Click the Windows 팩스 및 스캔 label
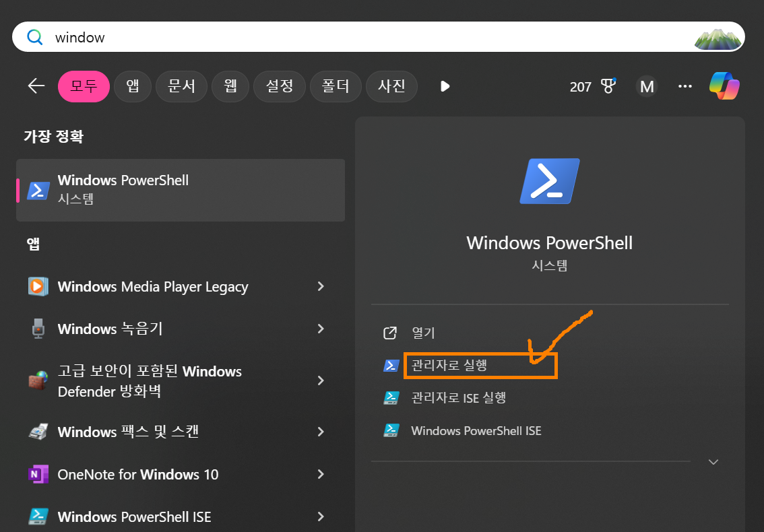This screenshot has width=764, height=532. click(x=128, y=432)
